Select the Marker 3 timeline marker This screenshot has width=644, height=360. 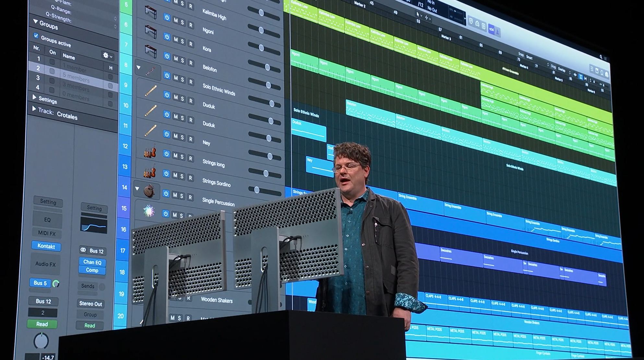[x=446, y=38]
